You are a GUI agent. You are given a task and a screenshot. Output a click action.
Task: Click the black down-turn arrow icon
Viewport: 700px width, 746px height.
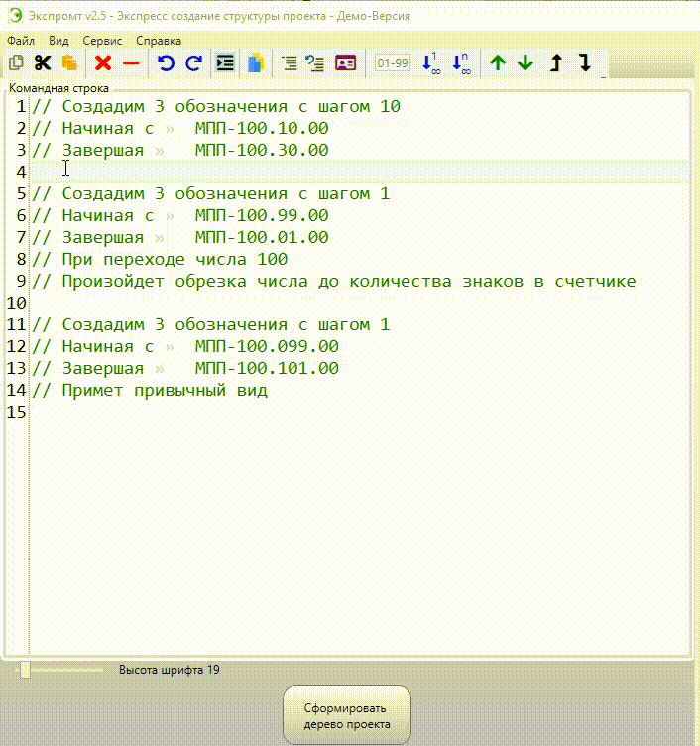(x=585, y=62)
